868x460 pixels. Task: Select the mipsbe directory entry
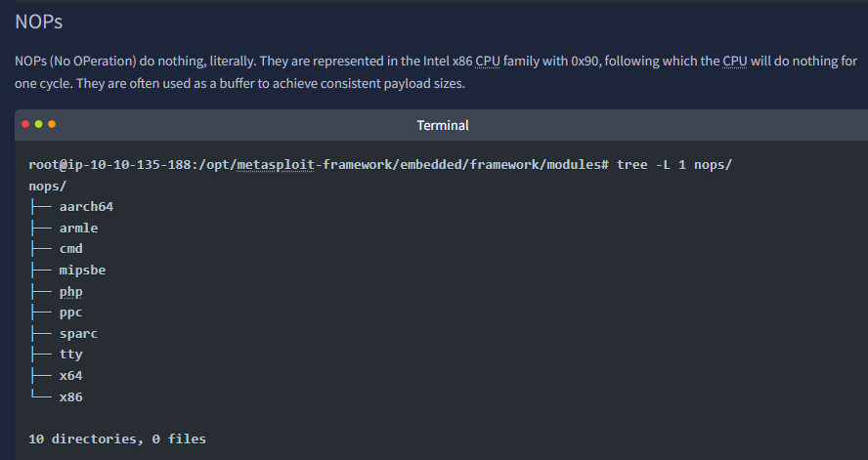pyautogui.click(x=82, y=271)
